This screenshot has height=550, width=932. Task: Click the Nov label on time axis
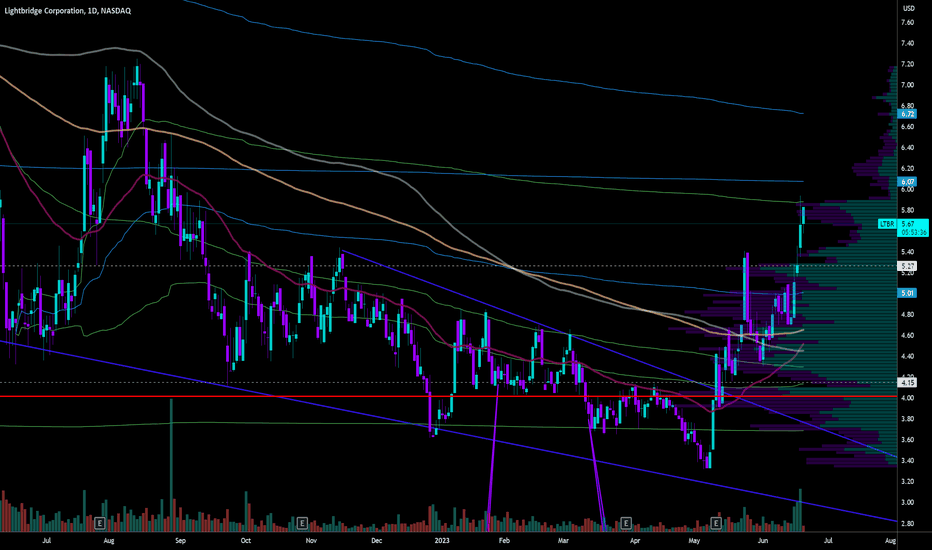[x=311, y=540]
